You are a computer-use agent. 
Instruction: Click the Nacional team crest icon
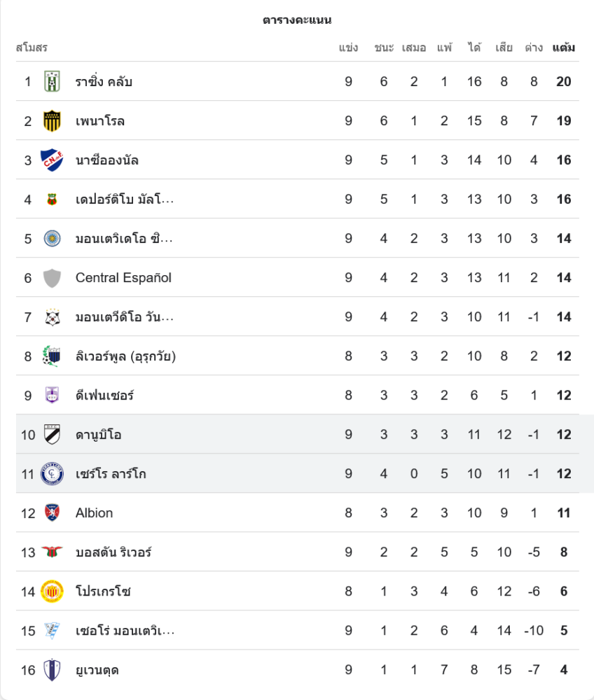coord(52,160)
